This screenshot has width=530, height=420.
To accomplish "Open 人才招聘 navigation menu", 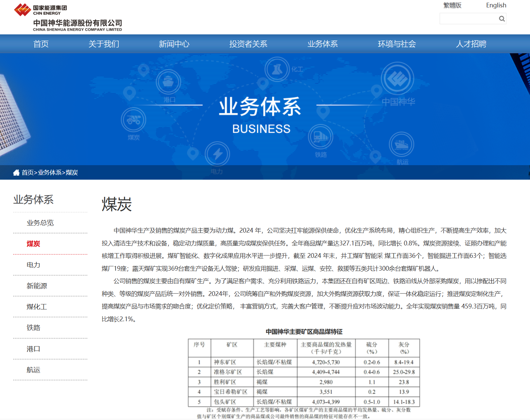I will [x=471, y=44].
